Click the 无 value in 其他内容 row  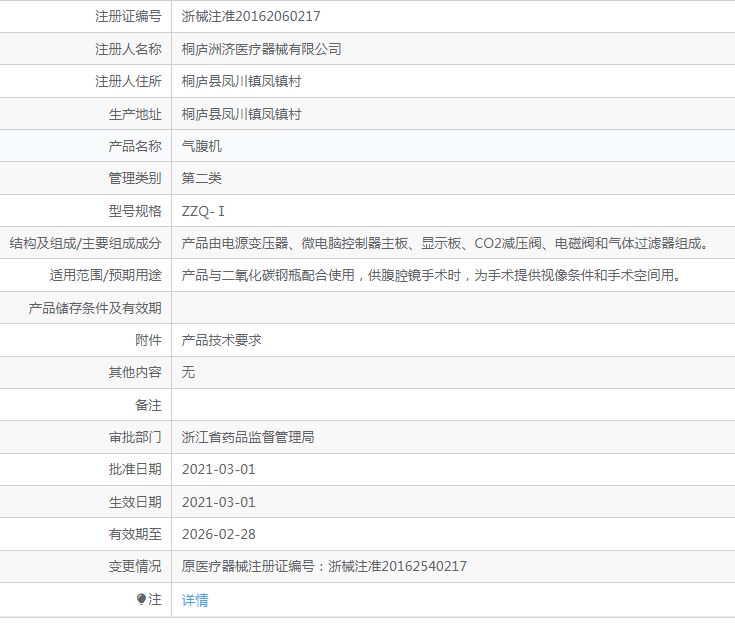coord(188,373)
